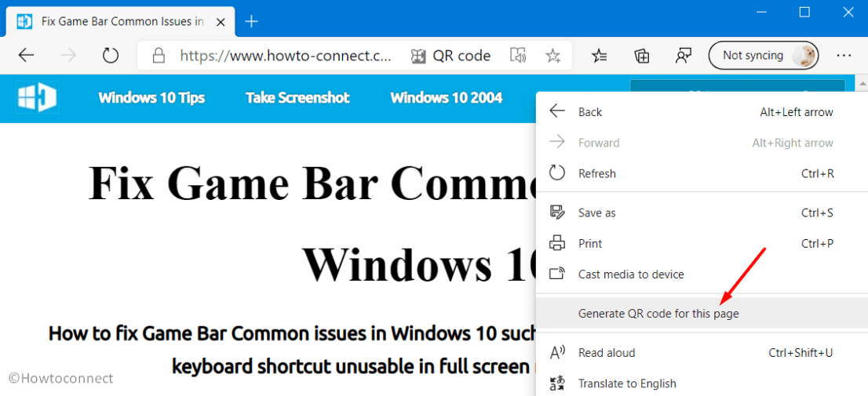Open the Settings and more ellipsis menu

click(x=844, y=56)
